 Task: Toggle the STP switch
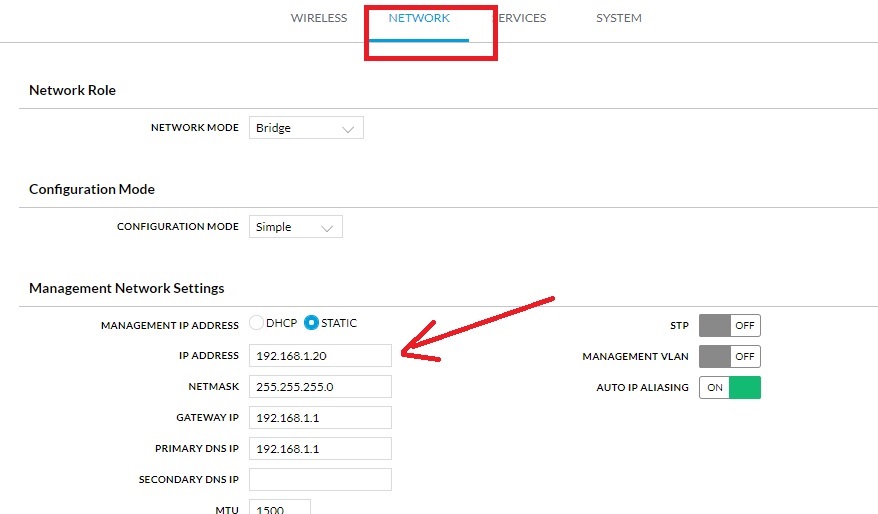729,325
